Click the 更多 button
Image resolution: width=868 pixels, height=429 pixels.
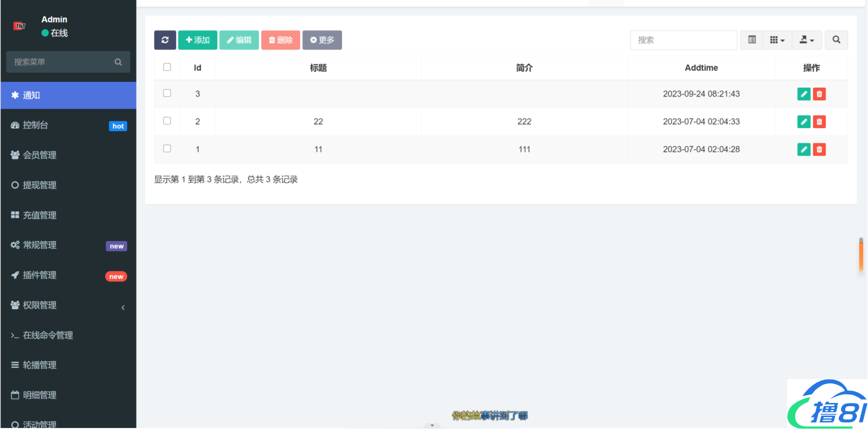coord(322,40)
